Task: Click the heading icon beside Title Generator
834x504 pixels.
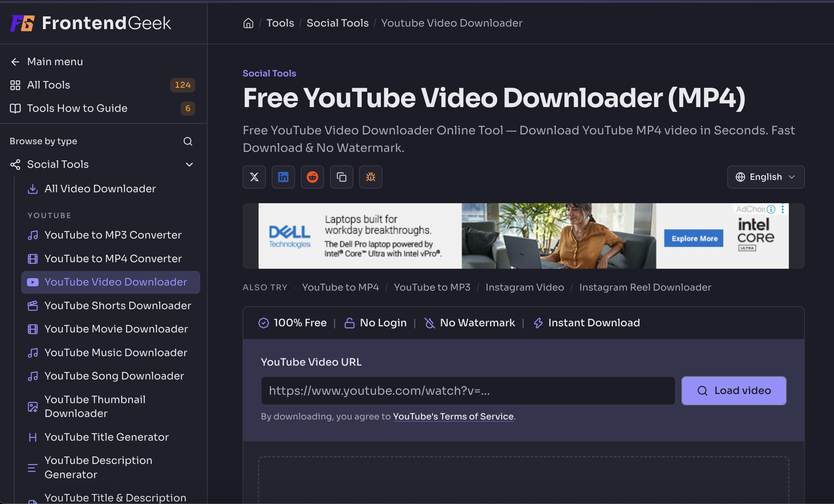Action: pos(33,437)
